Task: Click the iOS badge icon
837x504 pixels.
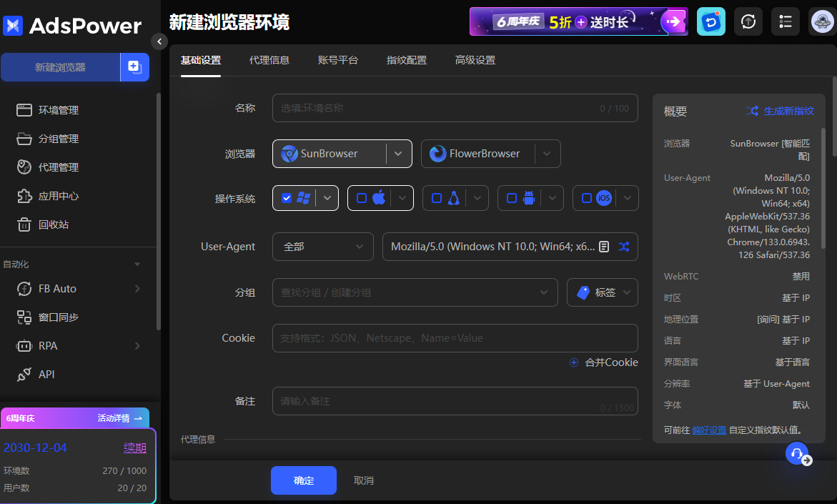Action: point(604,198)
